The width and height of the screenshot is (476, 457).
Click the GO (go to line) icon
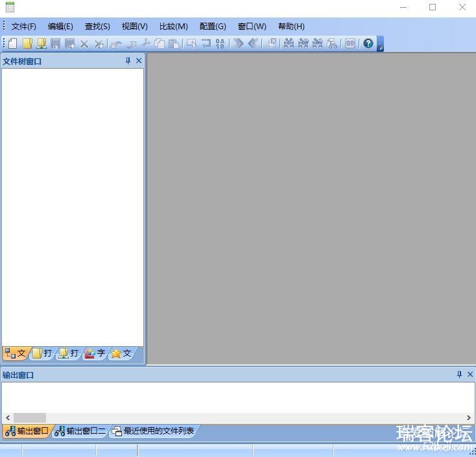coord(350,43)
